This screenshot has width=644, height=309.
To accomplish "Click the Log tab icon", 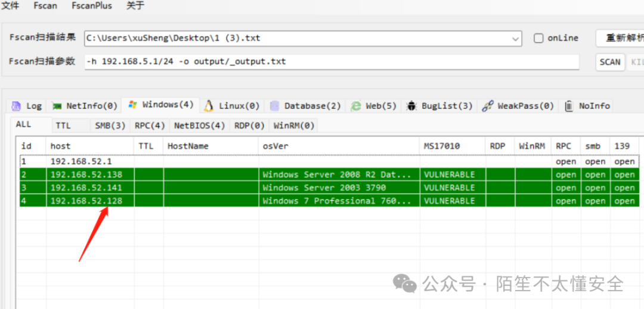I will (x=16, y=106).
